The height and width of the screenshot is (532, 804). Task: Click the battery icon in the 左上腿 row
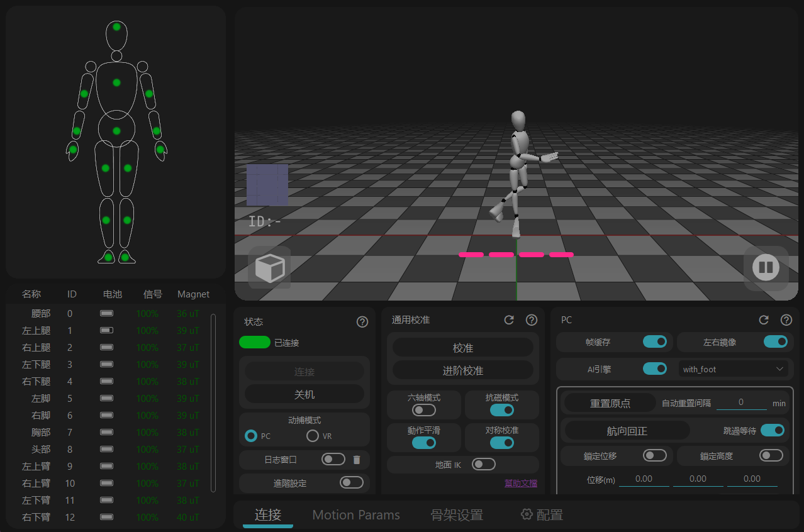pos(106,330)
